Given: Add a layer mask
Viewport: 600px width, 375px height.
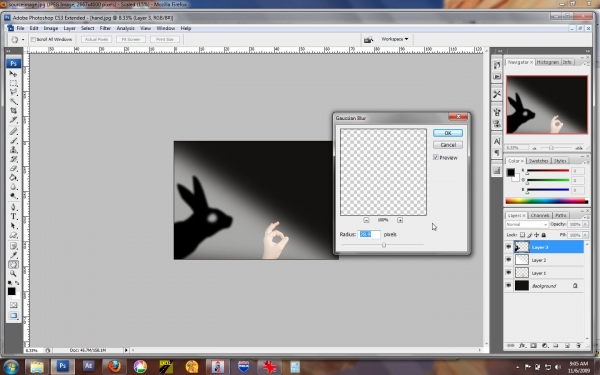Looking at the screenshot, I should point(533,346).
